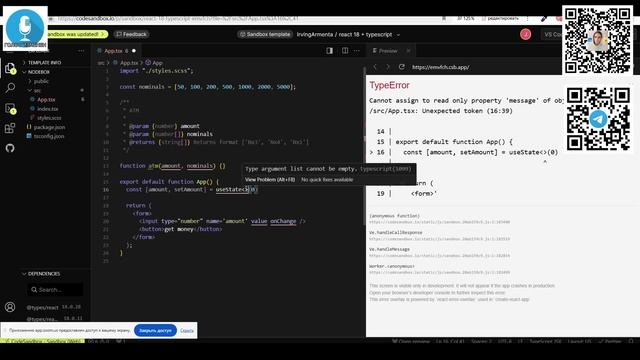Click the blue stop sharing button
This screenshot has height=360, width=640.
(155, 331)
